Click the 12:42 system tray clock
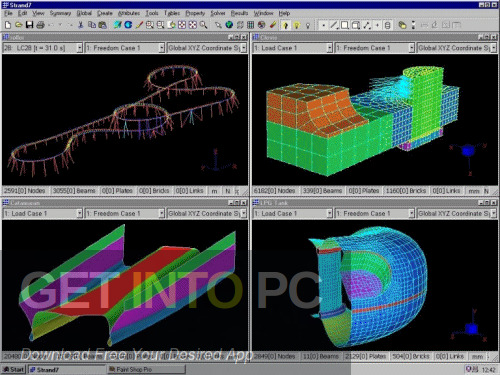This screenshot has width=500, height=375. click(488, 370)
